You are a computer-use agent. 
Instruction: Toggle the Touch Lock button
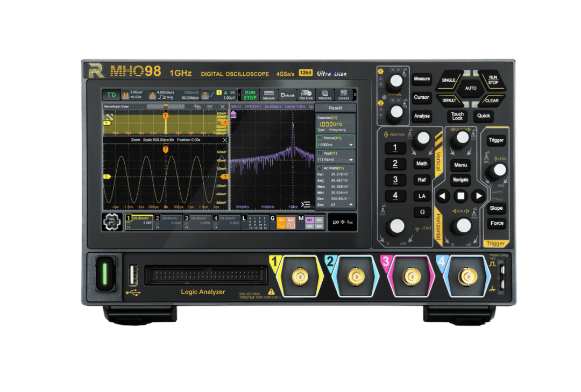[457, 116]
